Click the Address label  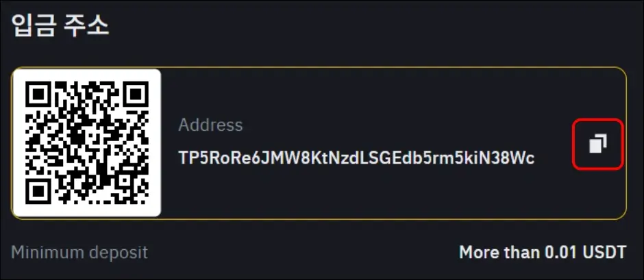coord(210,125)
